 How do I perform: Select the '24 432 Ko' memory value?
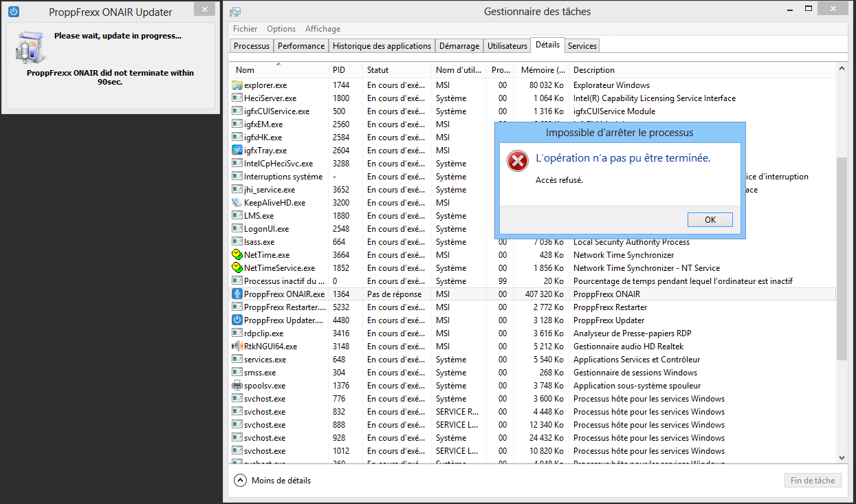point(545,438)
